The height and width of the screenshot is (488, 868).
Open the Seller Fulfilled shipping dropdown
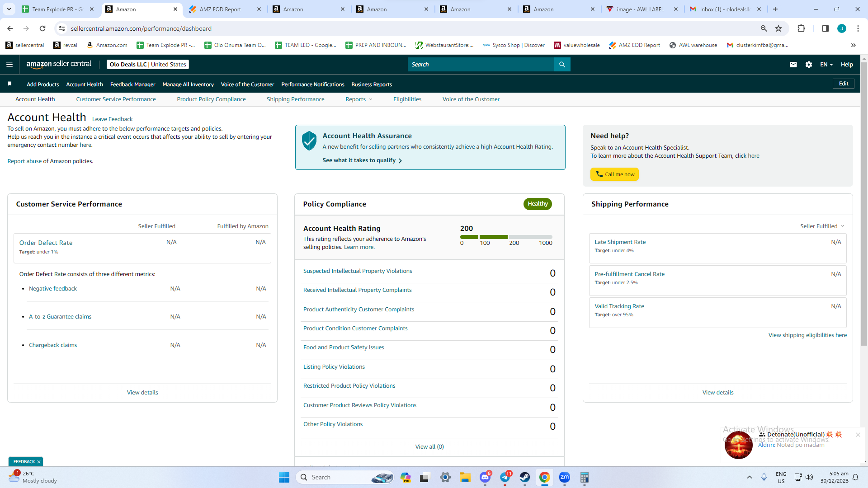(822, 226)
